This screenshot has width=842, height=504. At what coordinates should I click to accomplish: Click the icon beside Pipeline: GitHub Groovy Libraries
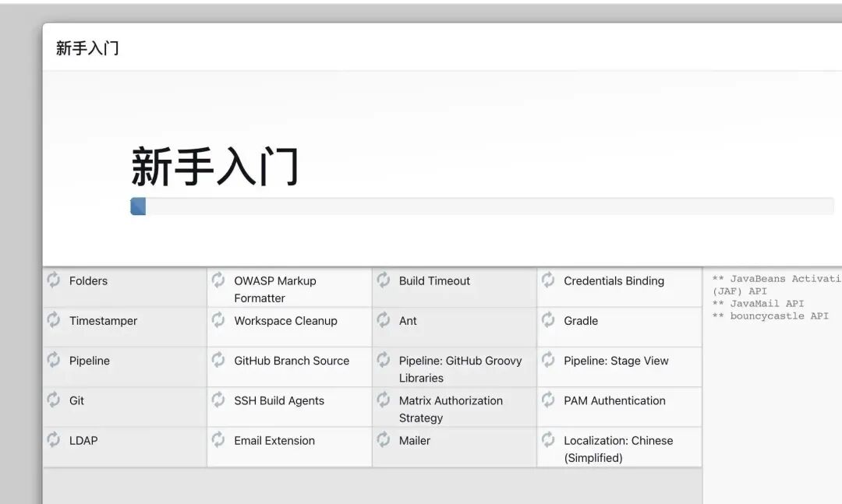tap(383, 360)
